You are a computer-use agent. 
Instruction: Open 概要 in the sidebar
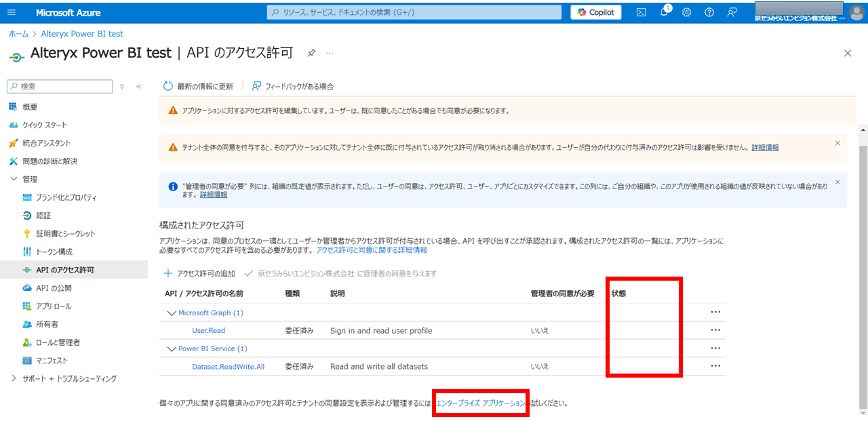[30, 106]
